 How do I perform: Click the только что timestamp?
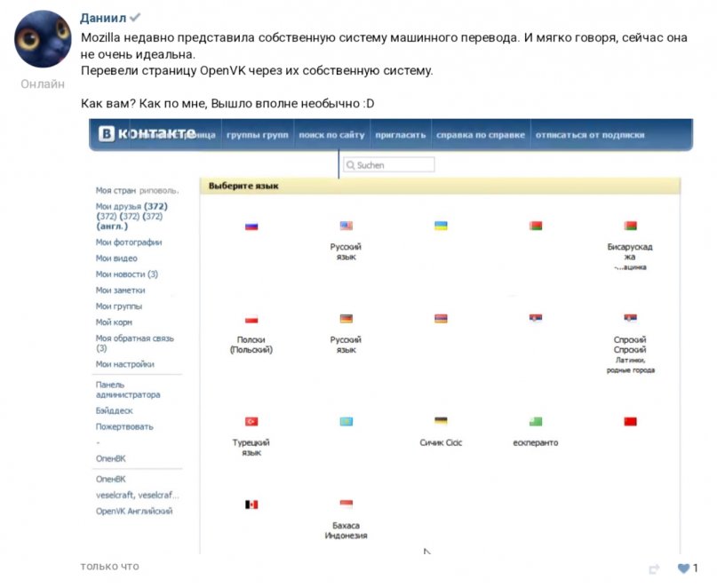[110, 567]
